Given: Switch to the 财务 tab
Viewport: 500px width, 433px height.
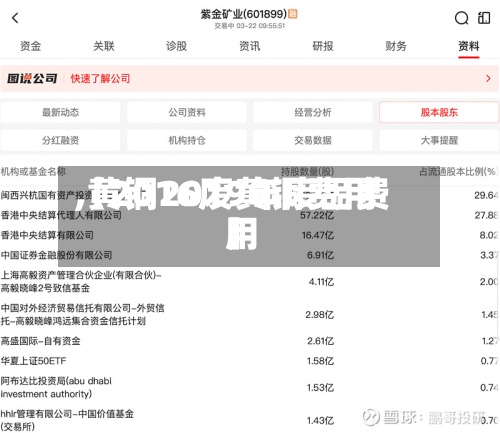Looking at the screenshot, I should pyautogui.click(x=396, y=46).
